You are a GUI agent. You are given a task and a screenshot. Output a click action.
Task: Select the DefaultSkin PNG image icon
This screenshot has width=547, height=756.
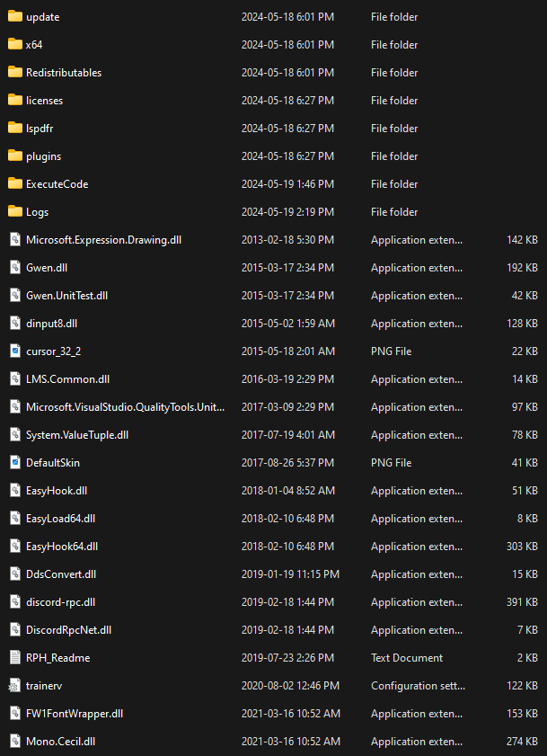pyautogui.click(x=15, y=463)
